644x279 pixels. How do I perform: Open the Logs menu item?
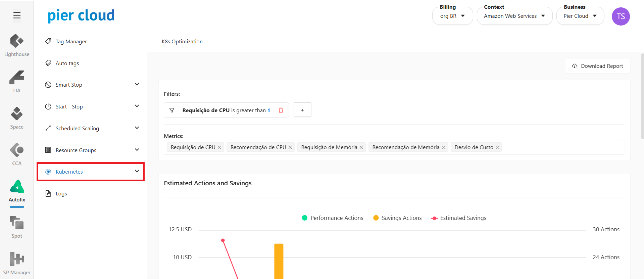tap(61, 194)
